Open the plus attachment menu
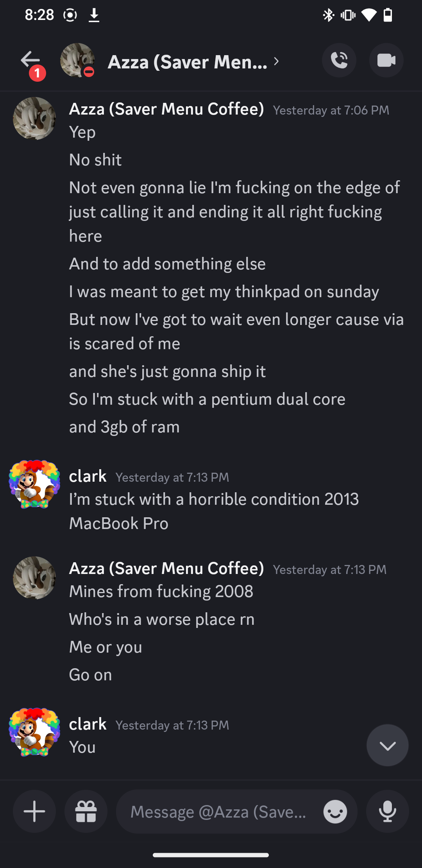Viewport: 422px width, 868px height. coord(34,811)
